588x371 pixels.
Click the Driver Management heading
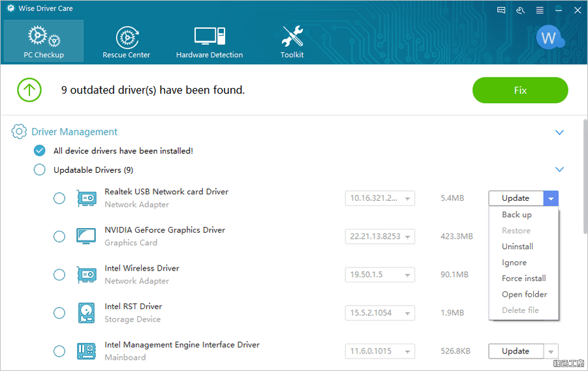coord(74,132)
